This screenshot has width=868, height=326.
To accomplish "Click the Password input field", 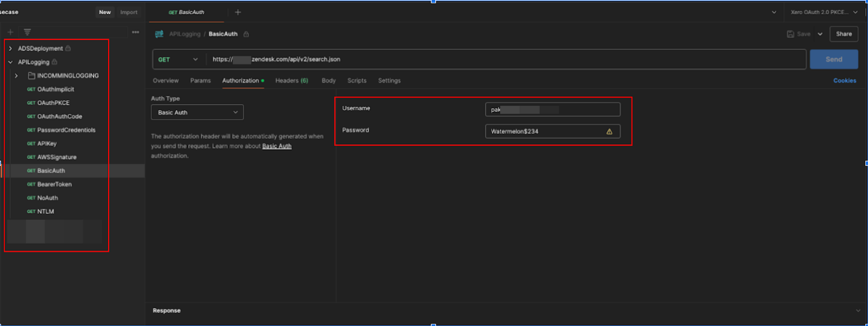I will click(553, 132).
